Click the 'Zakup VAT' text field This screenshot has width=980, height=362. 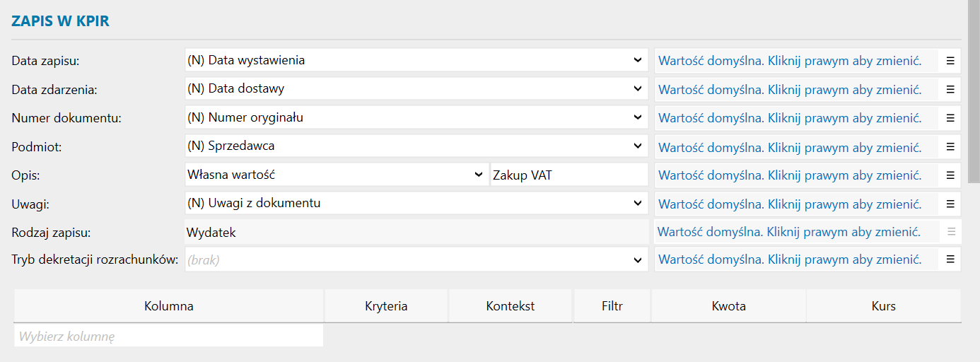(x=568, y=175)
